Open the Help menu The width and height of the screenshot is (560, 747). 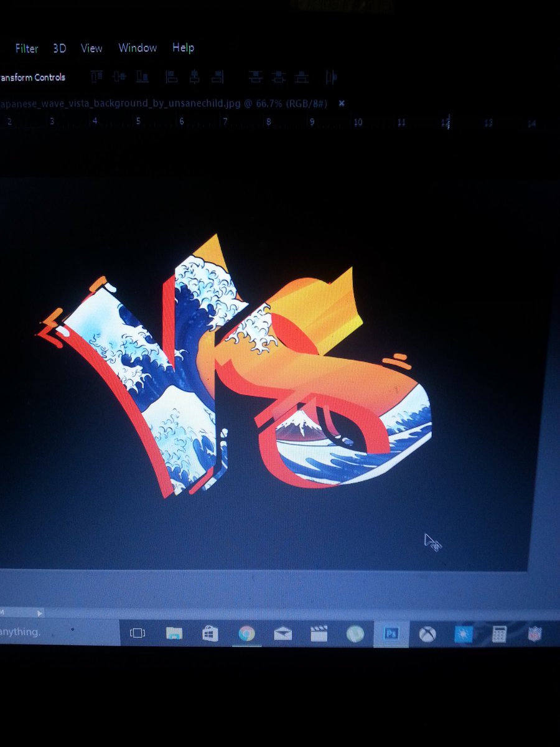[x=183, y=48]
